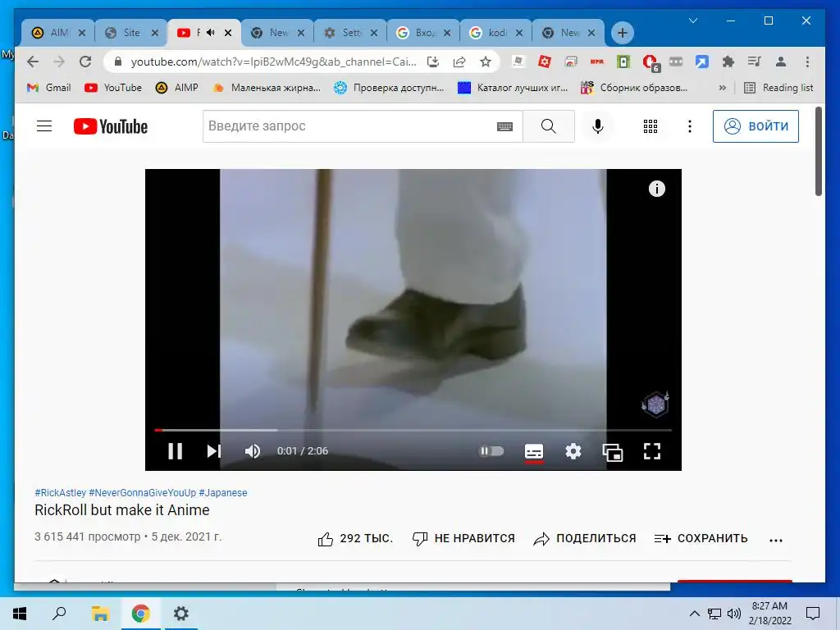This screenshot has height=630, width=840.
Task: Open the AIMP bookmark
Action: click(177, 88)
